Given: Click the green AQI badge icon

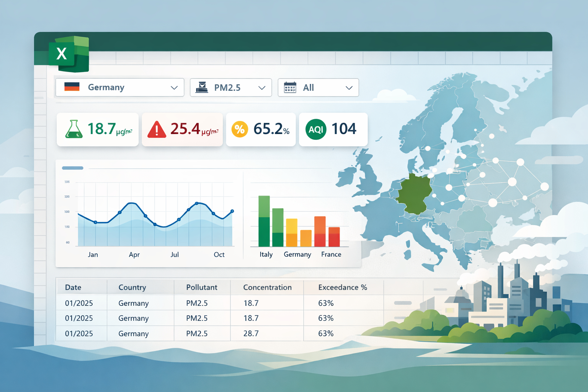Looking at the screenshot, I should 316,129.
